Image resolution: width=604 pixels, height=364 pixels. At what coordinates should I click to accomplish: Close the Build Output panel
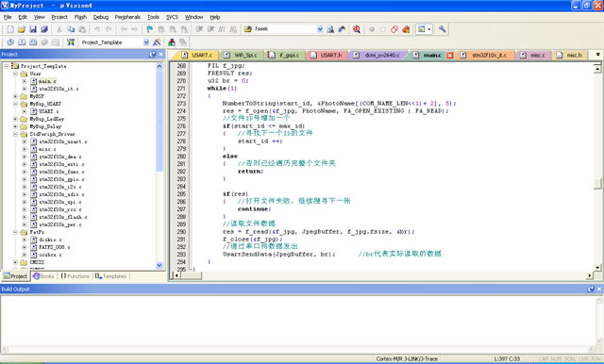pos(599,289)
